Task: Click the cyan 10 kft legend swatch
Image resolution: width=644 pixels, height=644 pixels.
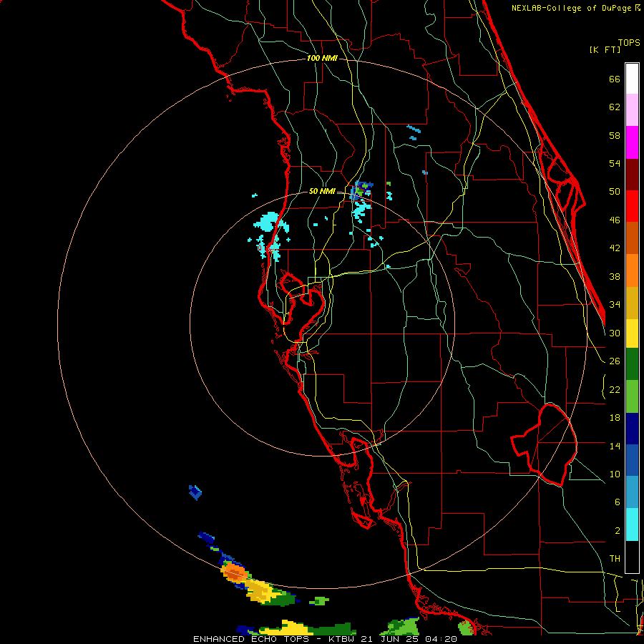Action: [632, 525]
